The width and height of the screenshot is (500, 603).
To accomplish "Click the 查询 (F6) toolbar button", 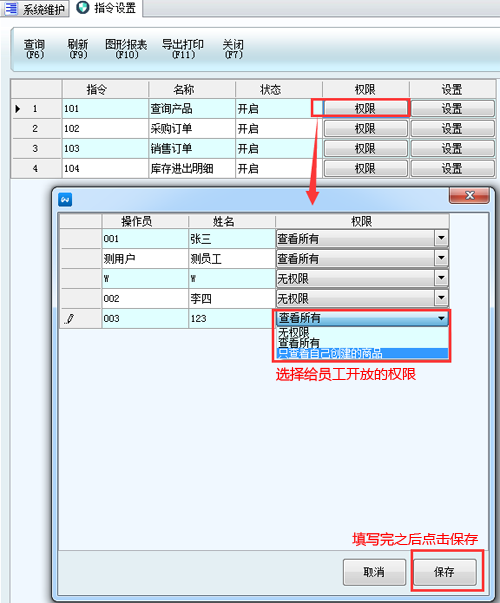I will click(x=35, y=49).
